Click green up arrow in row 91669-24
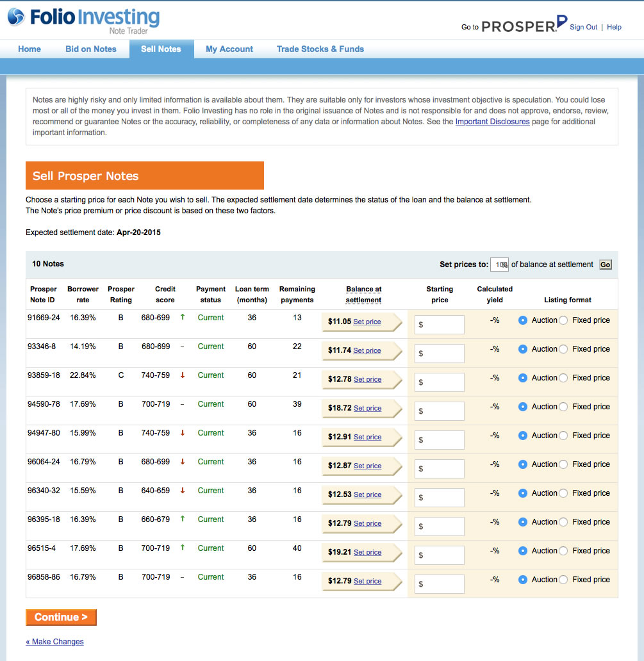644x661 pixels. click(x=183, y=317)
